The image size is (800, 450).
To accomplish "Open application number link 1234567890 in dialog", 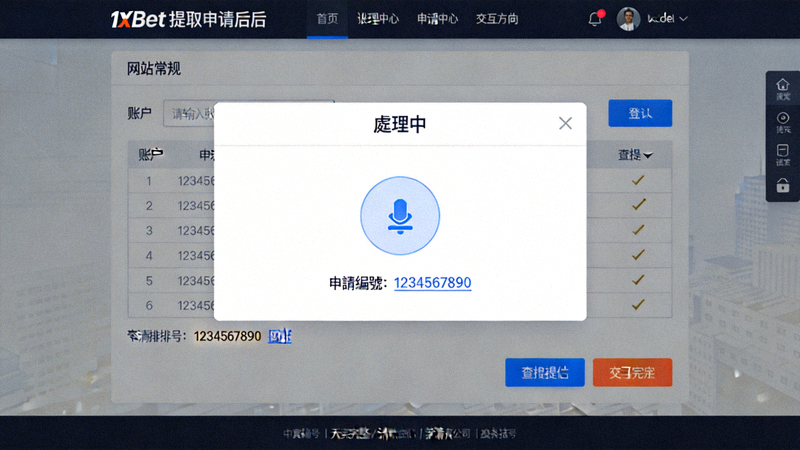I will point(433,283).
